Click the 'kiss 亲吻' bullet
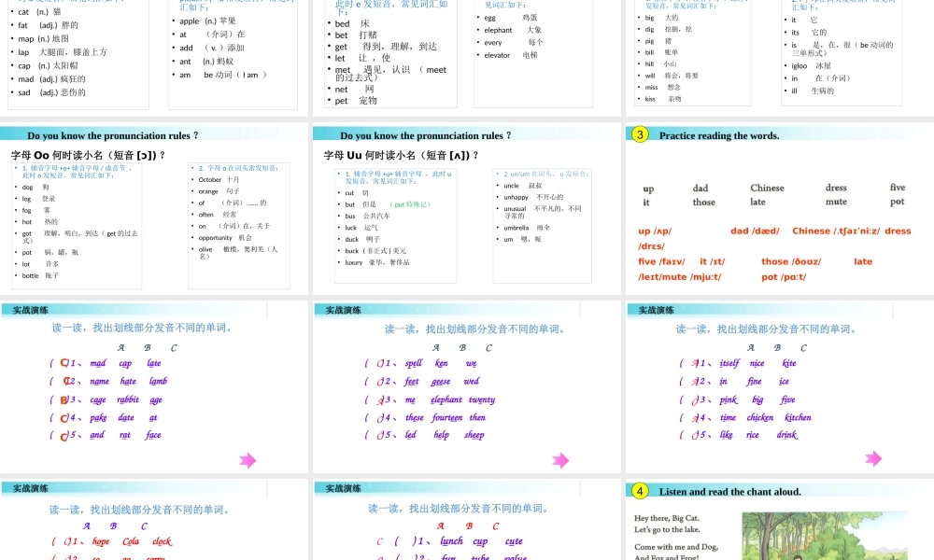 663,99
